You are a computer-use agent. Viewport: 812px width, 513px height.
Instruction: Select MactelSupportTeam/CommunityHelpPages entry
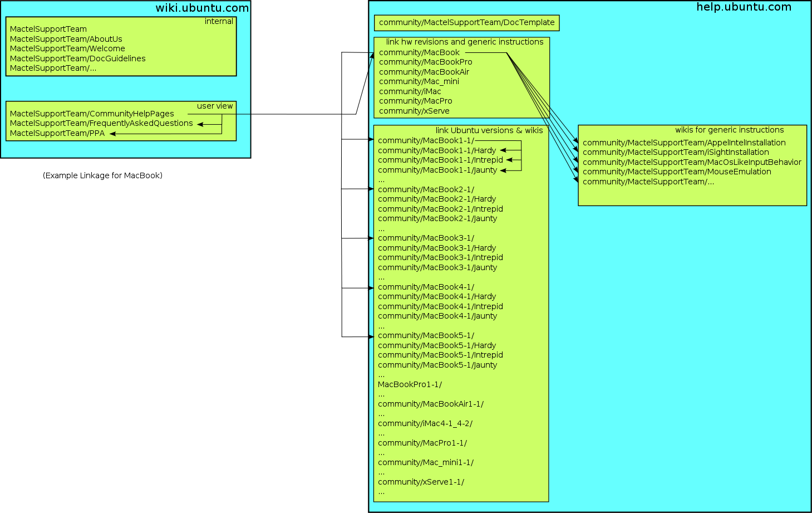tap(92, 114)
